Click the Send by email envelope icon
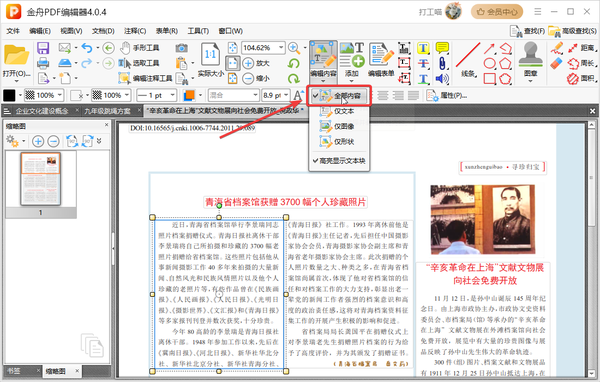Viewport: 600px width, 382px height. 65,48
